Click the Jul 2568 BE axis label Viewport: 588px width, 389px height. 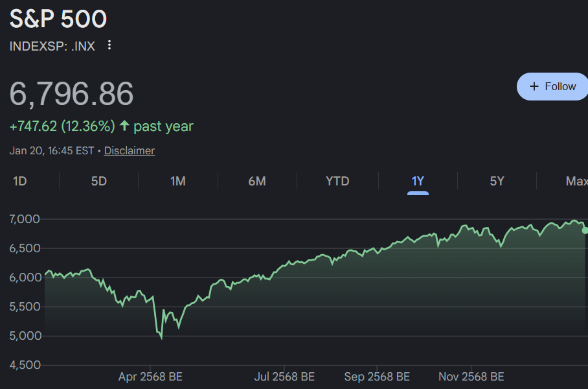point(284,377)
